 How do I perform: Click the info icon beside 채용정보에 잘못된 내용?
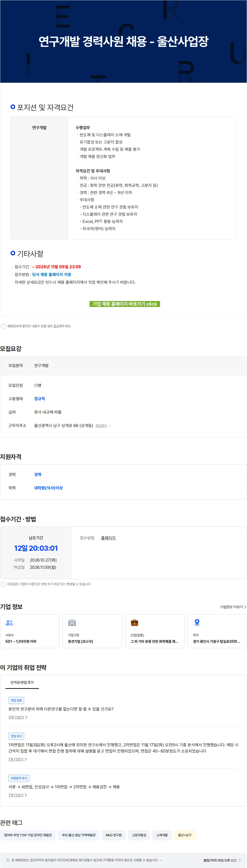point(3,326)
